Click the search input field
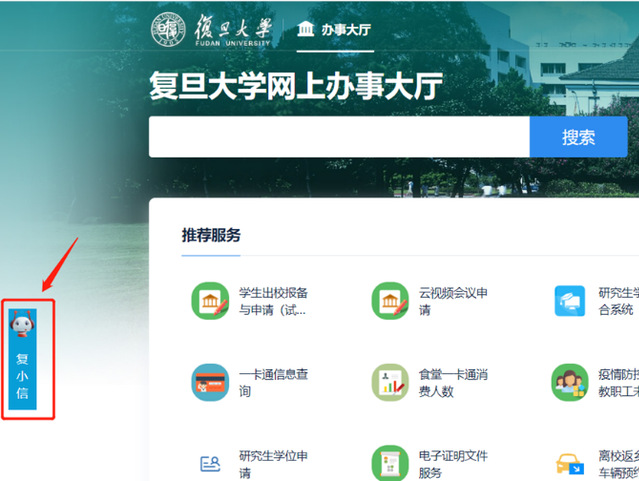639x481 pixels. (x=339, y=137)
